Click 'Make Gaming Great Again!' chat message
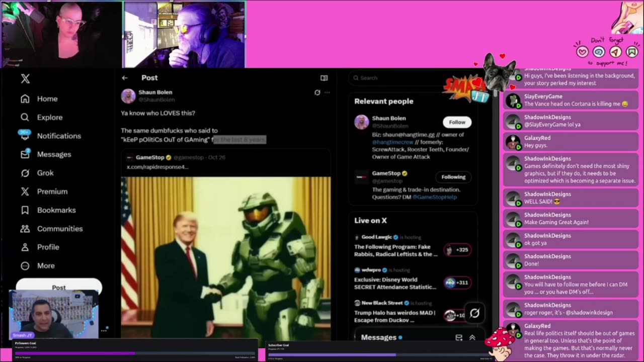The image size is (644, 362). click(572, 219)
